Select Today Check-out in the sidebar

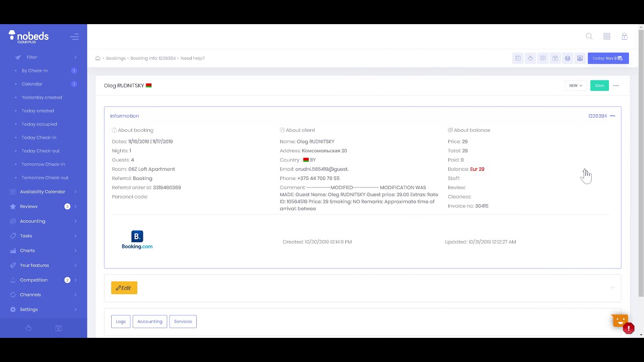[40, 151]
